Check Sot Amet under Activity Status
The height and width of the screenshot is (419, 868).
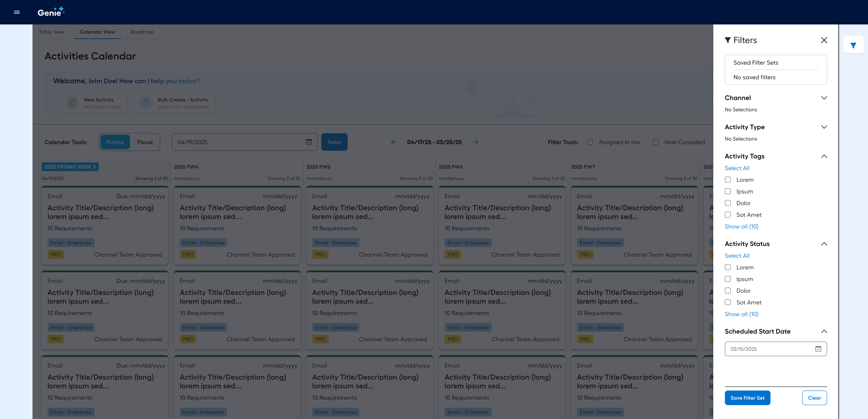click(x=728, y=302)
